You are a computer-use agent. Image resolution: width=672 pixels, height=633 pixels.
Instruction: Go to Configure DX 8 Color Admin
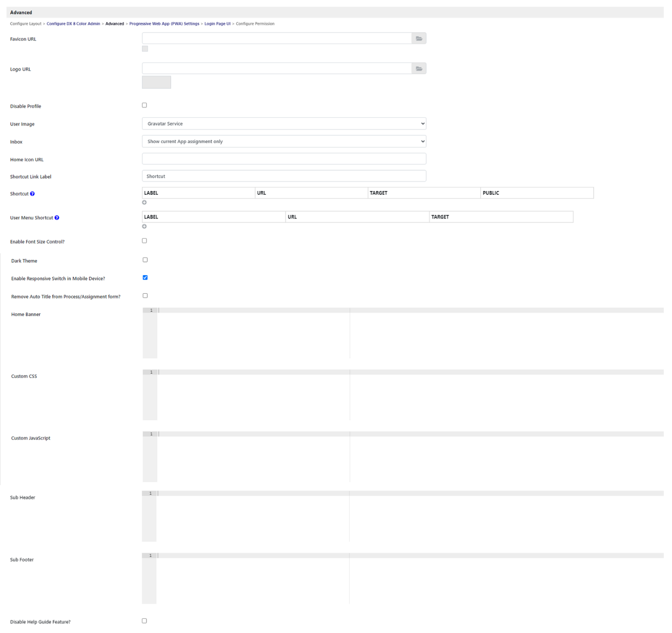click(73, 24)
